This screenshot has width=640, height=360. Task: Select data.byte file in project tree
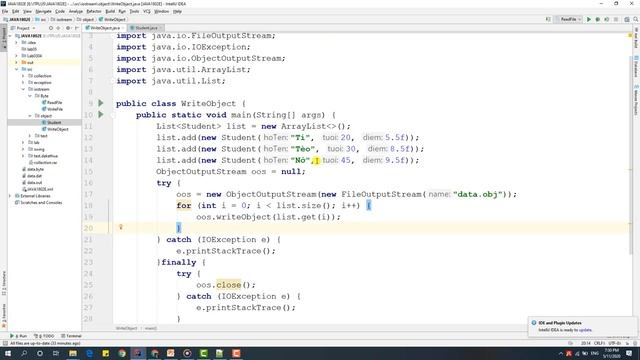pyautogui.click(x=33, y=169)
